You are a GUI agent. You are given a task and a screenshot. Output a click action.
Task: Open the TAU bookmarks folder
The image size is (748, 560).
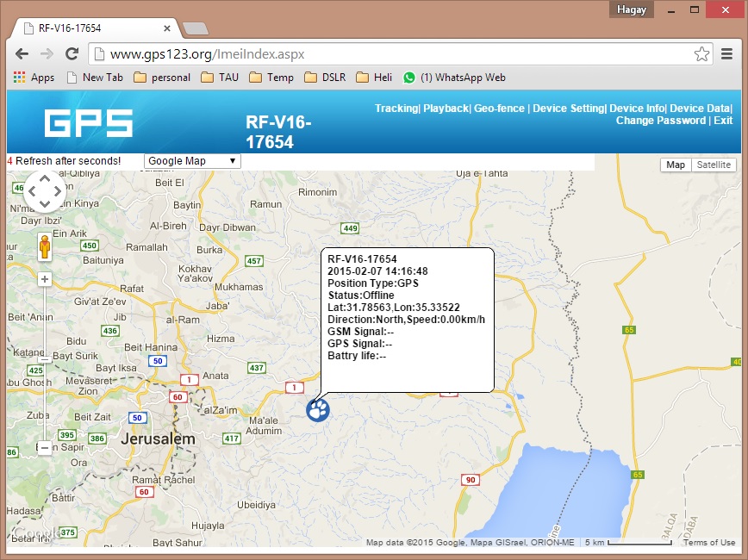[x=220, y=78]
